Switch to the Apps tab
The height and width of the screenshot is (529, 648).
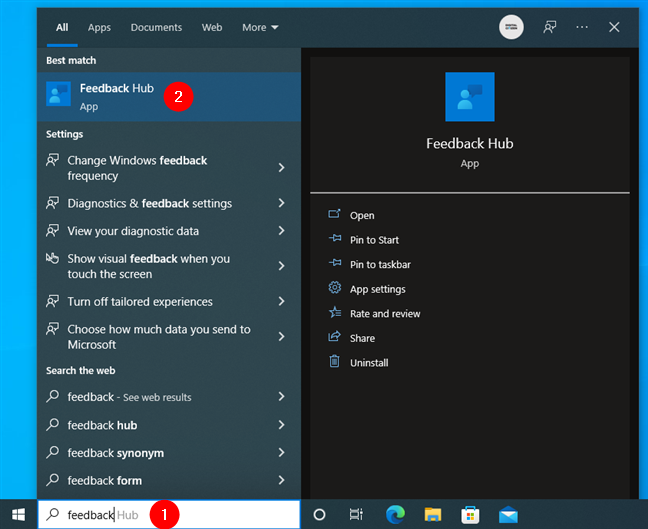click(x=99, y=28)
